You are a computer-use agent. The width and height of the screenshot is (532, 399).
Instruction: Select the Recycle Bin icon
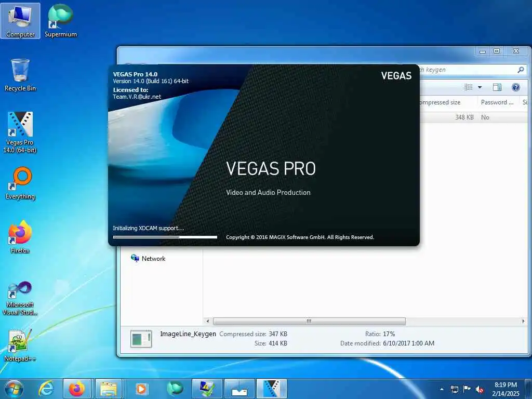tap(20, 75)
